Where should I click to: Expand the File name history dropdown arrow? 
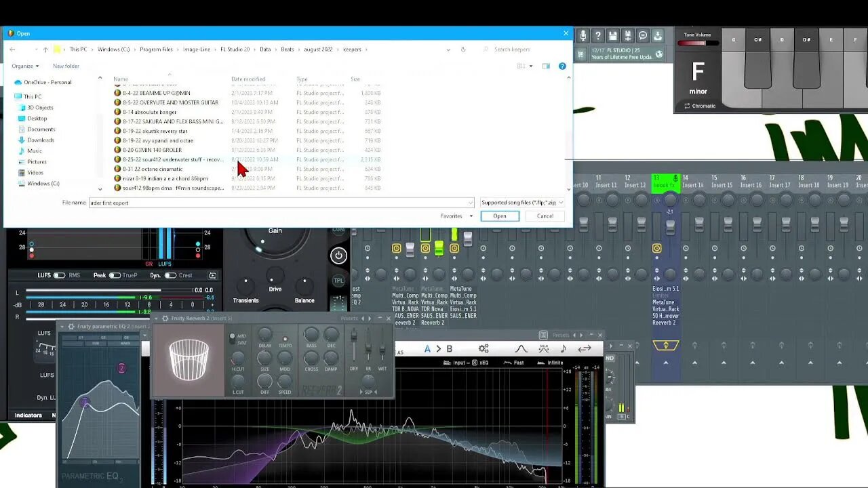coord(471,203)
